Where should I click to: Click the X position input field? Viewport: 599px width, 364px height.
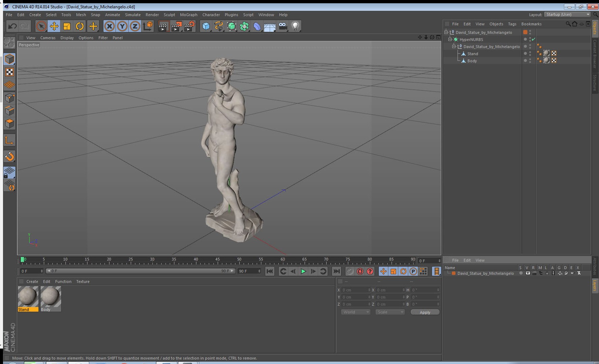tap(356, 290)
